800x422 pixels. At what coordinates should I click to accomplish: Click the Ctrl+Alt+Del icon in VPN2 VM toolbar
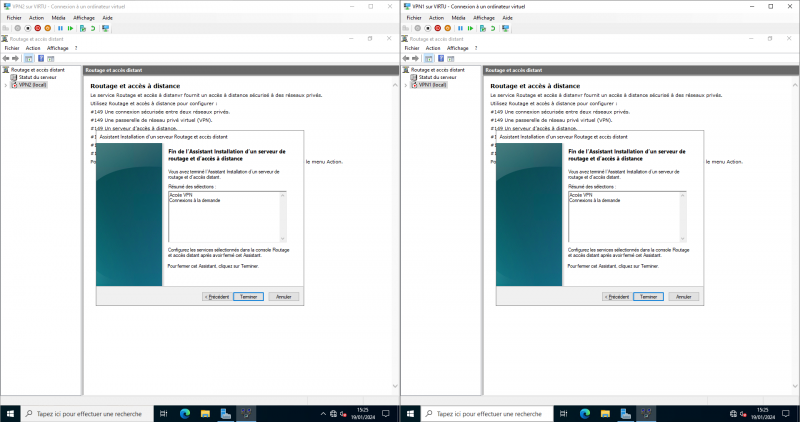(x=6, y=29)
